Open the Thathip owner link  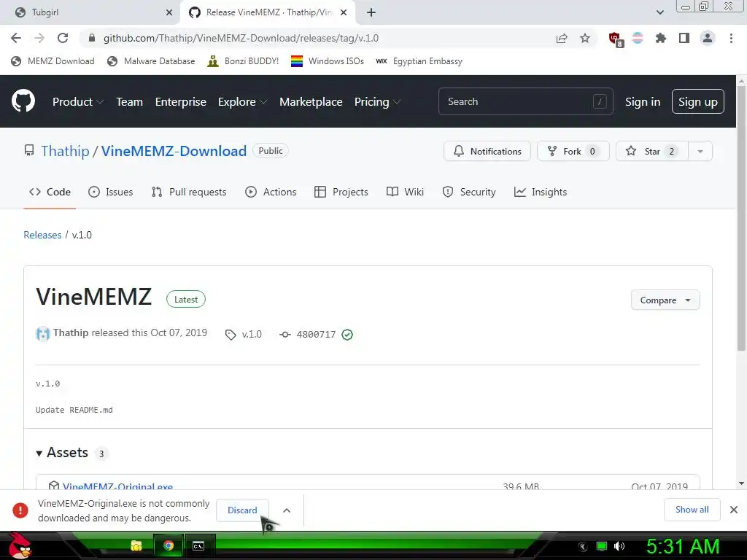(x=65, y=151)
